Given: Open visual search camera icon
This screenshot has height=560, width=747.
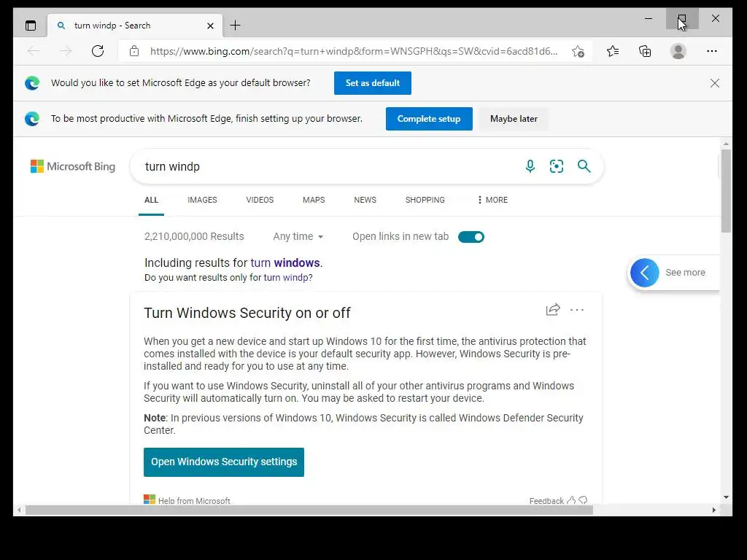Looking at the screenshot, I should click(x=557, y=166).
